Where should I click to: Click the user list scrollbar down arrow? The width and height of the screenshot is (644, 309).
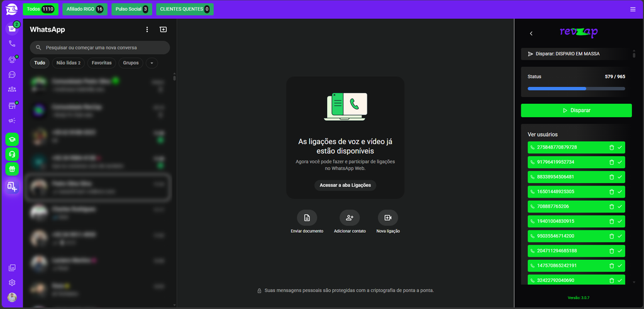tap(635, 283)
